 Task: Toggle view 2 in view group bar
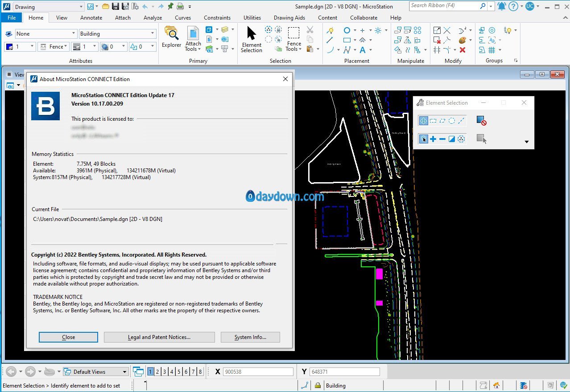[x=157, y=372]
